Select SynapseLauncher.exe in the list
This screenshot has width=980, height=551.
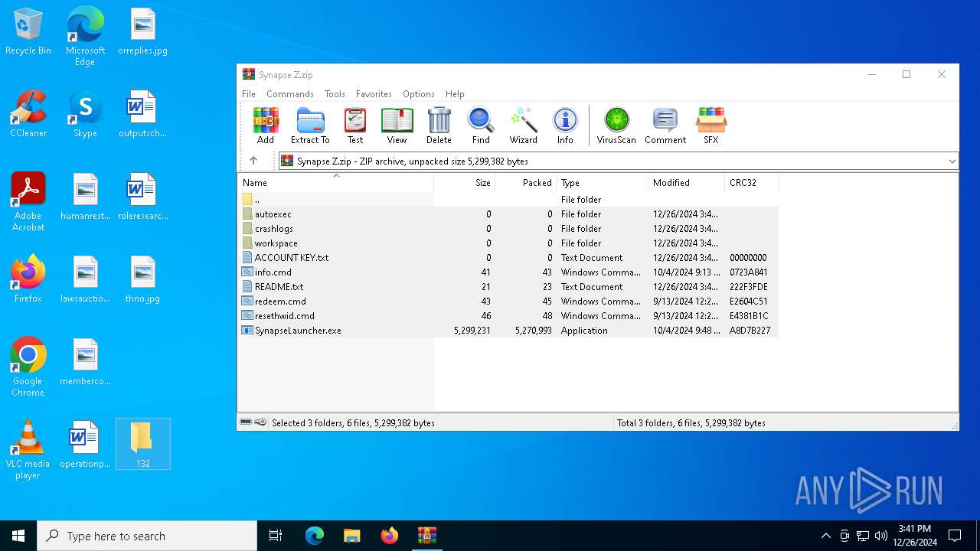tap(508, 331)
